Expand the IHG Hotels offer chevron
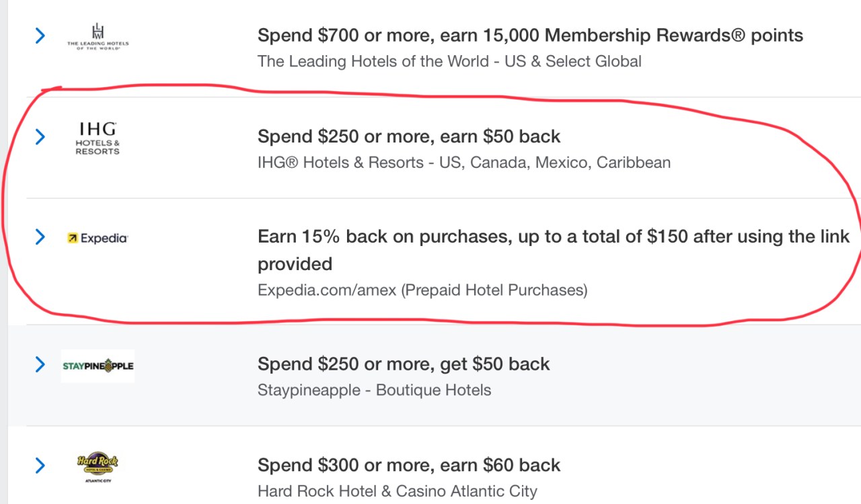This screenshot has height=504, width=861. point(40,137)
